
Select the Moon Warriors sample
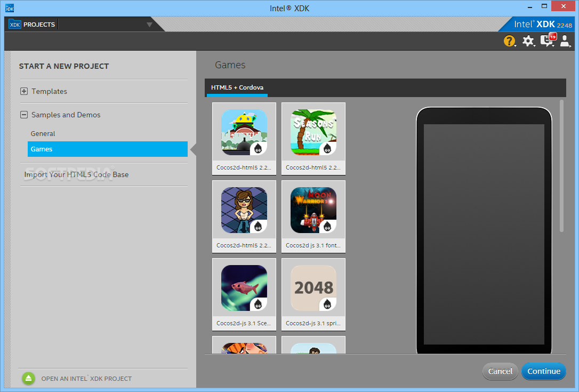313,217
